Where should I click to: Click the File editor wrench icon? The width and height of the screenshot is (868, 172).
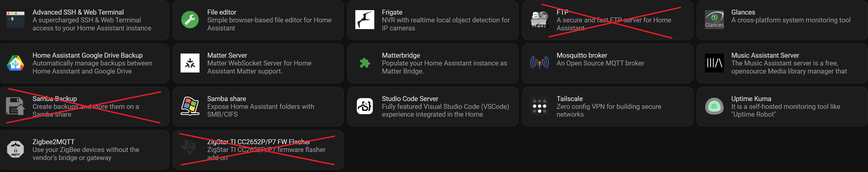coord(190,19)
